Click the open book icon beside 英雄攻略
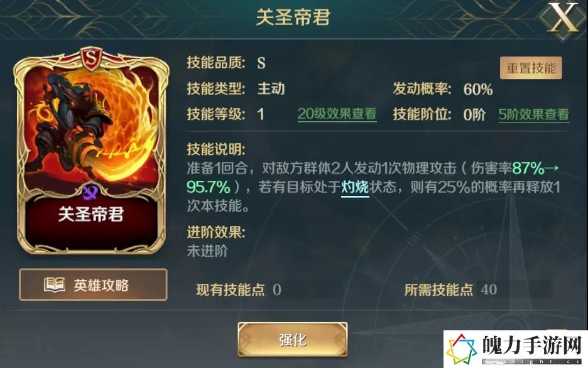Viewport: 588px width, 368px height. coord(55,285)
